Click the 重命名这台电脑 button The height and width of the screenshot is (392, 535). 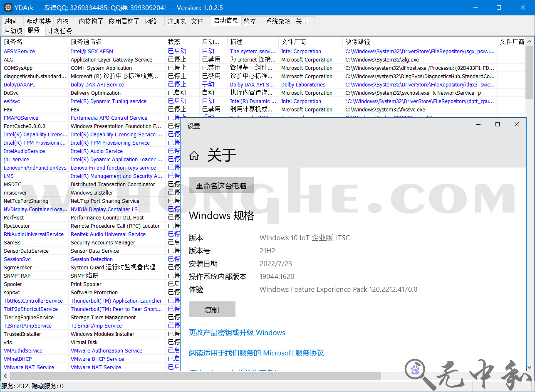click(x=221, y=186)
